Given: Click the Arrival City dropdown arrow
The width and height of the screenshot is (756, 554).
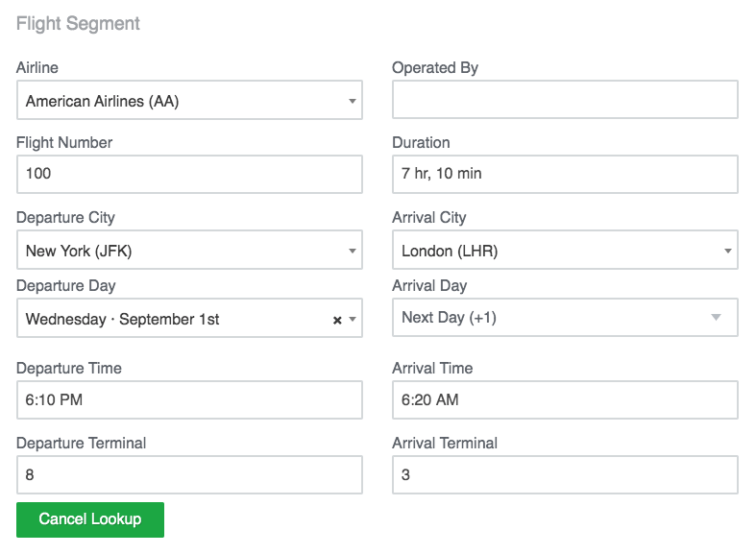Looking at the screenshot, I should pos(727,252).
